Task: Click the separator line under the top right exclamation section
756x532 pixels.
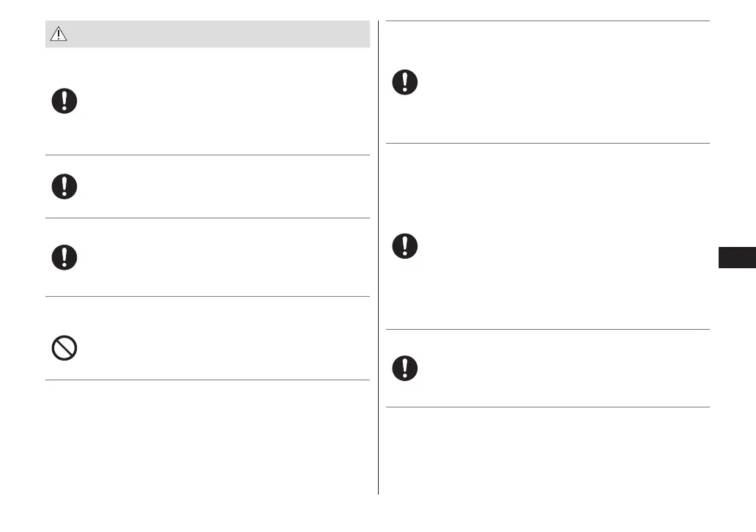Action: [547, 143]
